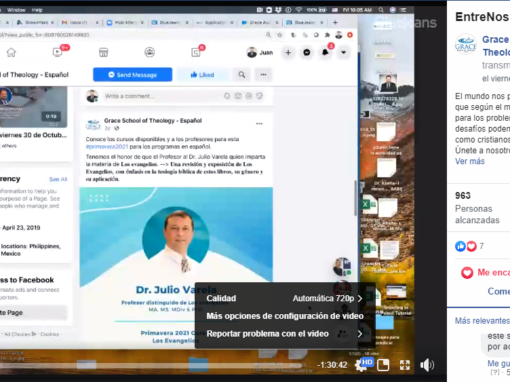Click the Facebook Home icon in the recording
The width and height of the screenshot is (510, 382).
pyautogui.click(x=11, y=52)
